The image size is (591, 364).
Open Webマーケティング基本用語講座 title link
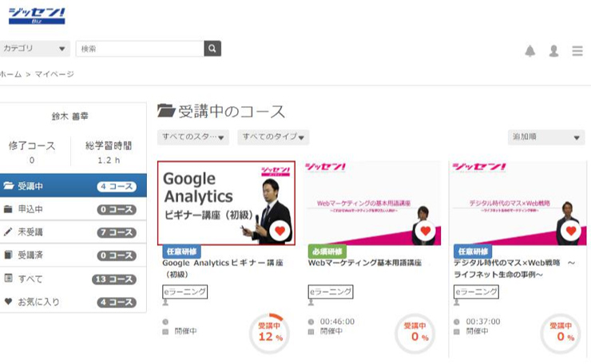(364, 263)
